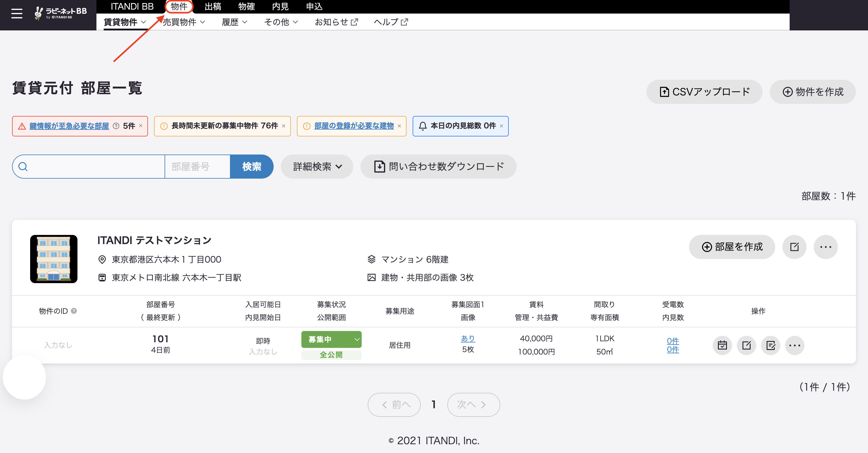The image size is (868, 453).
Task: Expand the その他 dropdown menu
Action: tap(281, 22)
